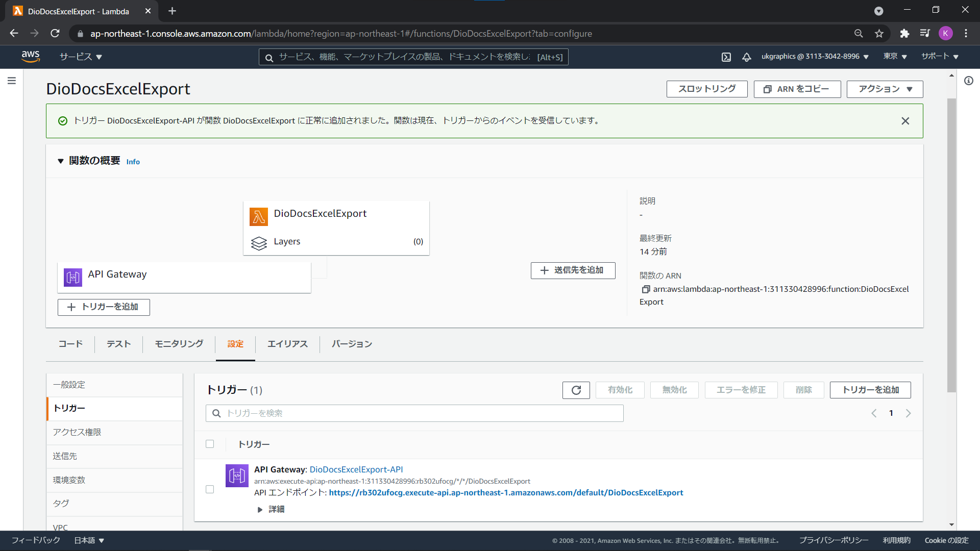Screen dimensions: 980x551
Task: Go to previous page of triggers
Action: (x=874, y=413)
